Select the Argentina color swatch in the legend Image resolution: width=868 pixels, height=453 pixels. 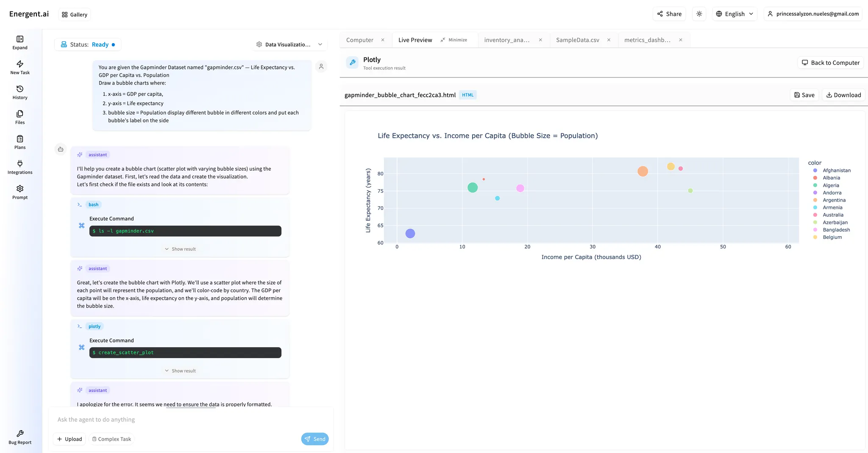[x=815, y=200]
